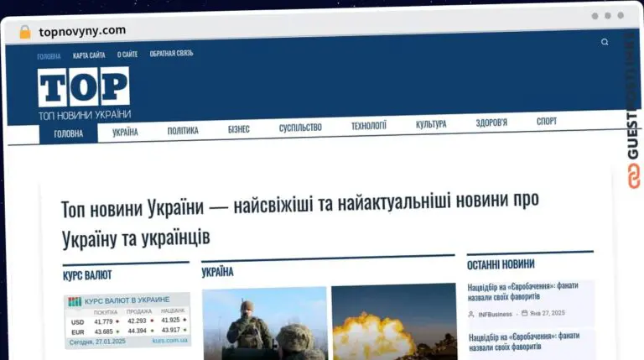Click the author icon beside INFBusiness

pos(471,315)
